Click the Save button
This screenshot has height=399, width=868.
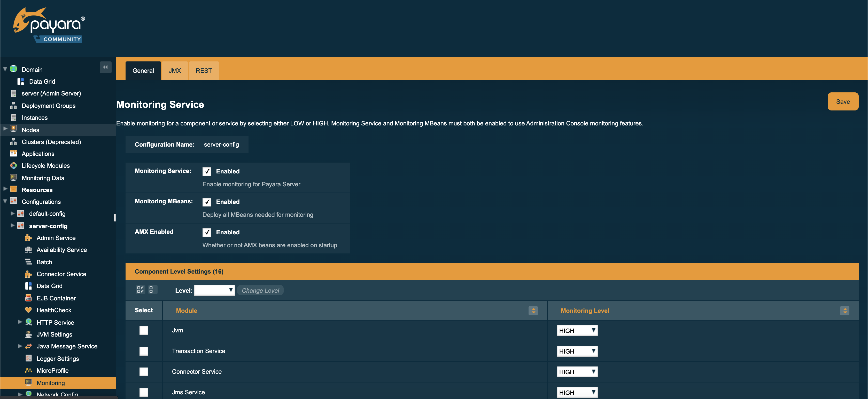843,101
